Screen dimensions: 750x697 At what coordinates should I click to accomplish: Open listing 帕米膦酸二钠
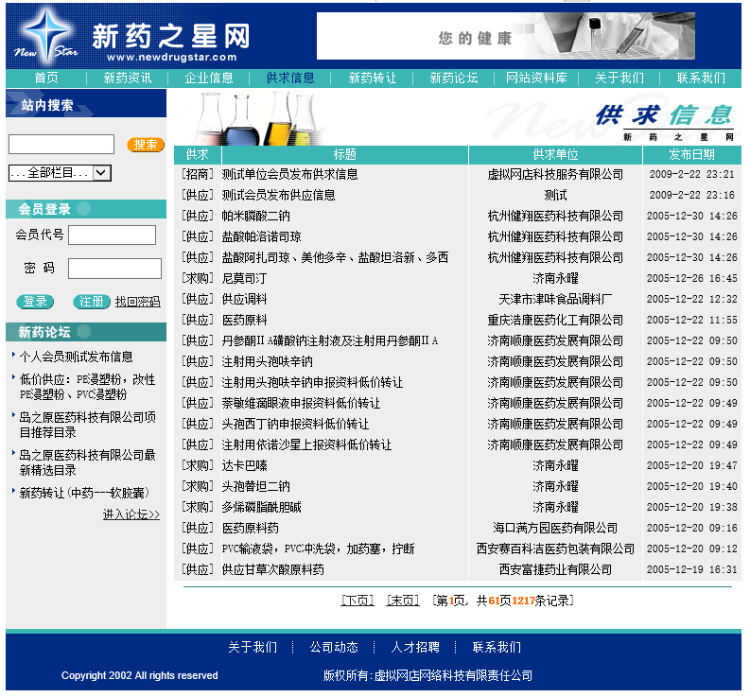(256, 216)
